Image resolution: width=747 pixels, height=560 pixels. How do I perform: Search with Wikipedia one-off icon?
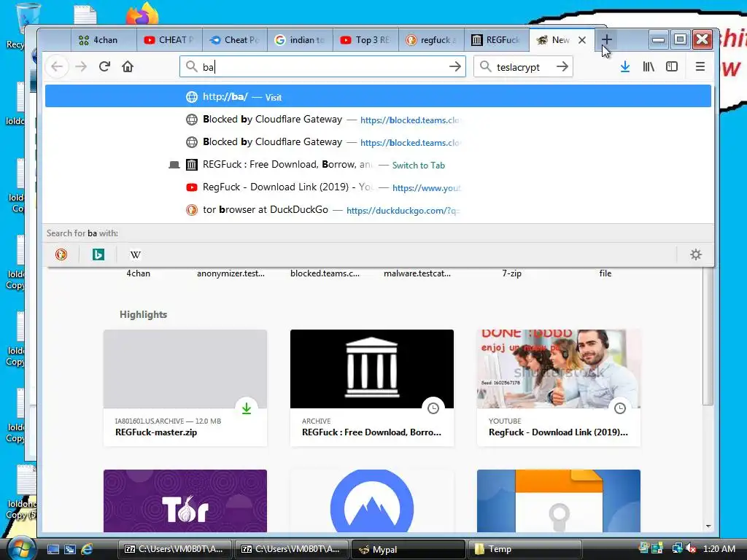(x=135, y=254)
